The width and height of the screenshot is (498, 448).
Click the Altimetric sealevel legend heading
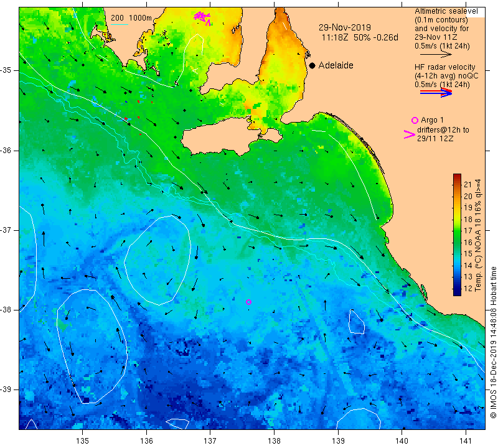coord(446,11)
